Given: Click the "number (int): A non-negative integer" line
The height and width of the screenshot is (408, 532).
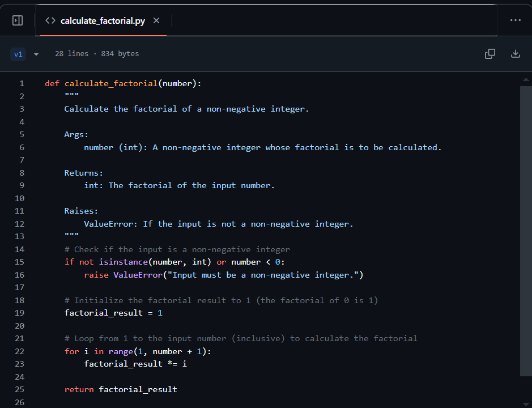Looking at the screenshot, I should [x=263, y=147].
